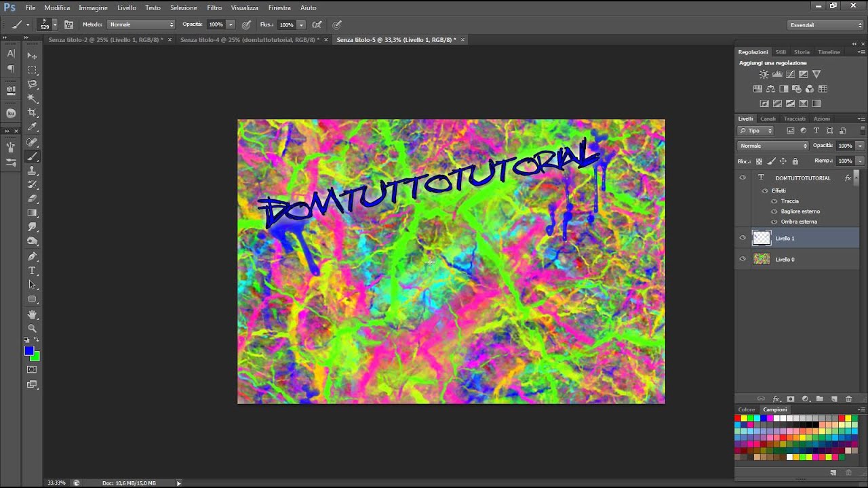Select the Hand tool

click(32, 314)
